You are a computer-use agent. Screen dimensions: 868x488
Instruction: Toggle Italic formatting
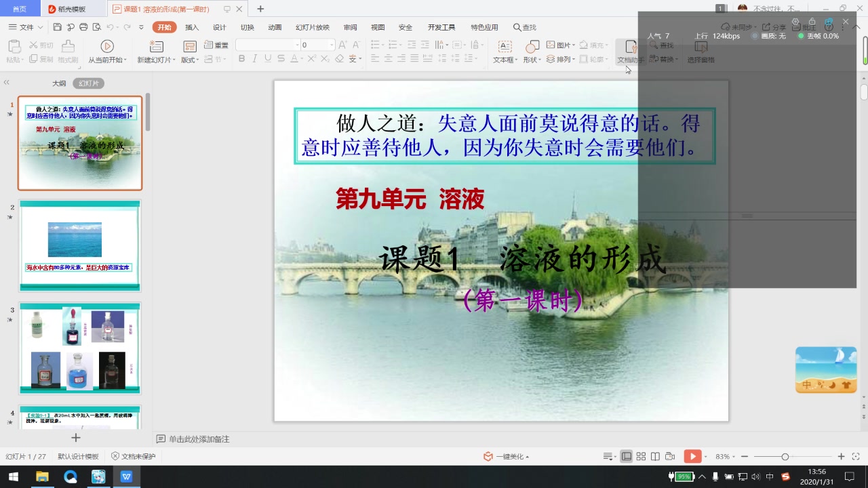tap(255, 59)
